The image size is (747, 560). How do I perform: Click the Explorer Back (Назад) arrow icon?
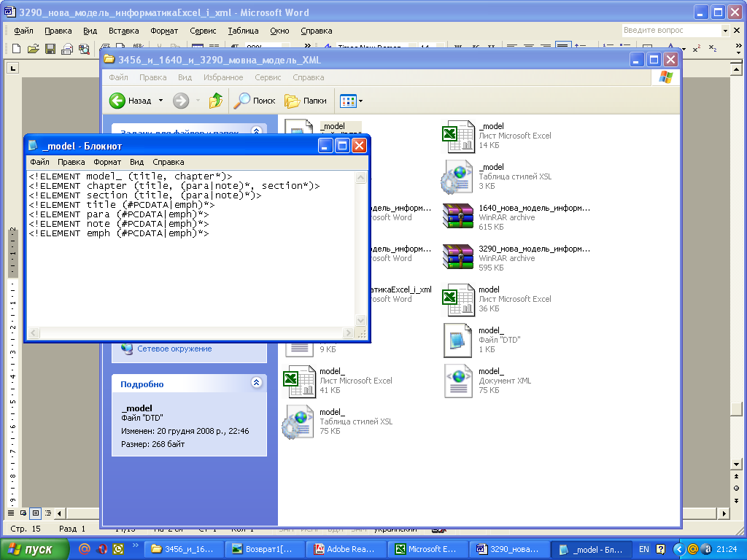tap(117, 101)
